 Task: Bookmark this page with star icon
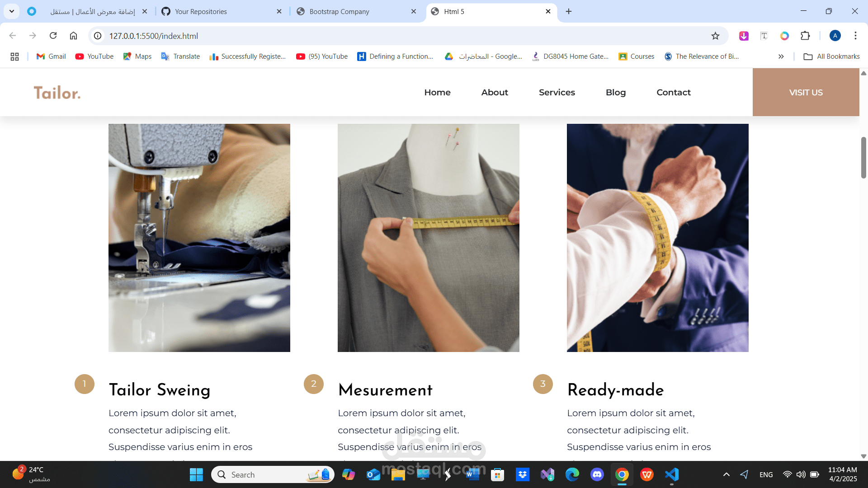click(715, 36)
